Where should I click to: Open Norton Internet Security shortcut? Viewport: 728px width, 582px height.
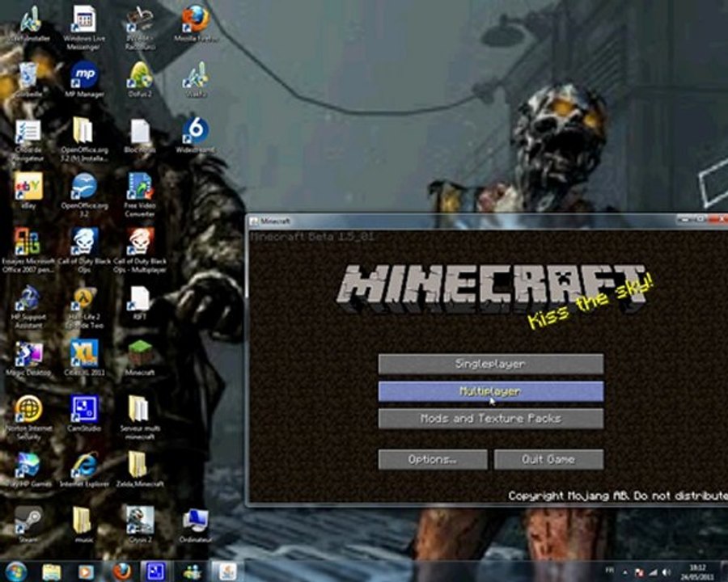pyautogui.click(x=28, y=418)
